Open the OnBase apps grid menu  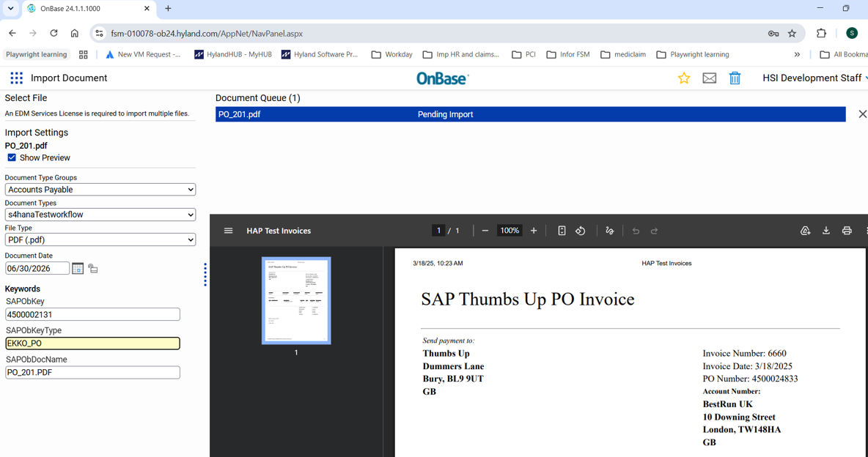click(17, 78)
